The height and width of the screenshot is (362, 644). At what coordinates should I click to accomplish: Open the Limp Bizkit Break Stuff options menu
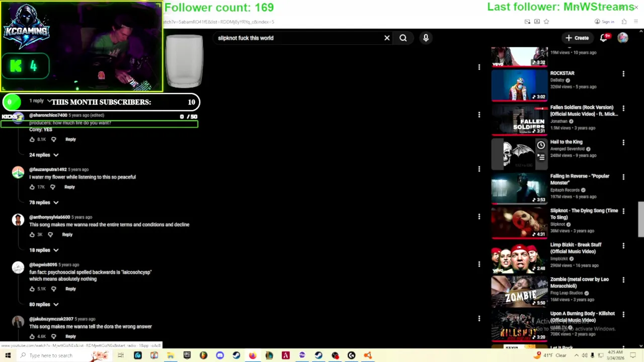click(623, 246)
